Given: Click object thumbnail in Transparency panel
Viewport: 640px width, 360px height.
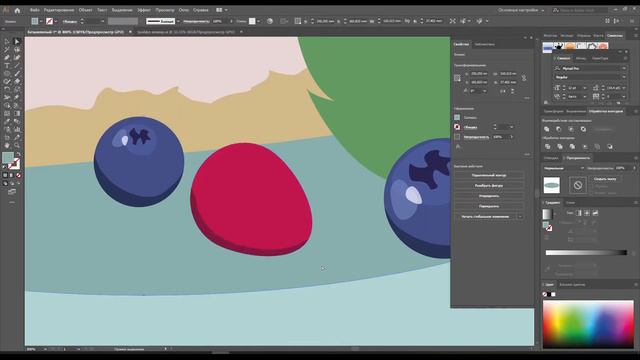Looking at the screenshot, I should [x=552, y=185].
